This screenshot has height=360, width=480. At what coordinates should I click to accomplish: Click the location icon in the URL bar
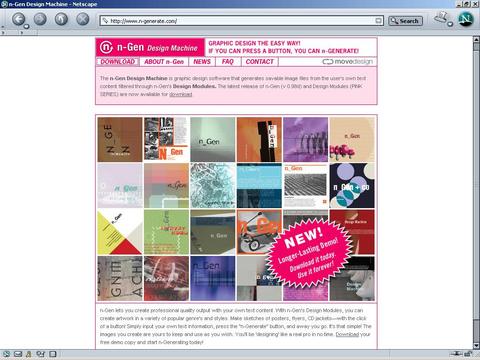pos(105,21)
